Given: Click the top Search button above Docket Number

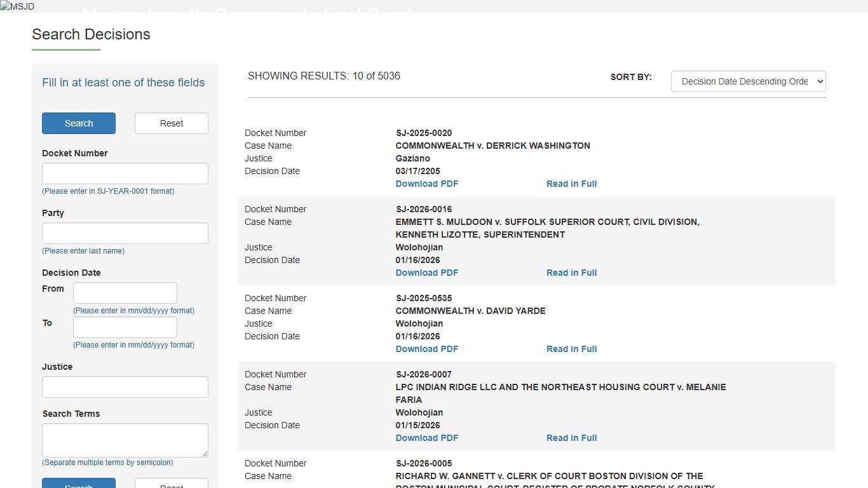Looking at the screenshot, I should tap(79, 123).
